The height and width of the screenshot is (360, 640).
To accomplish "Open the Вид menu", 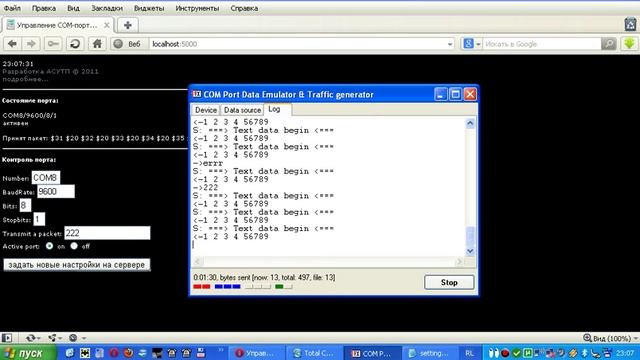I will pyautogui.click(x=73, y=8).
